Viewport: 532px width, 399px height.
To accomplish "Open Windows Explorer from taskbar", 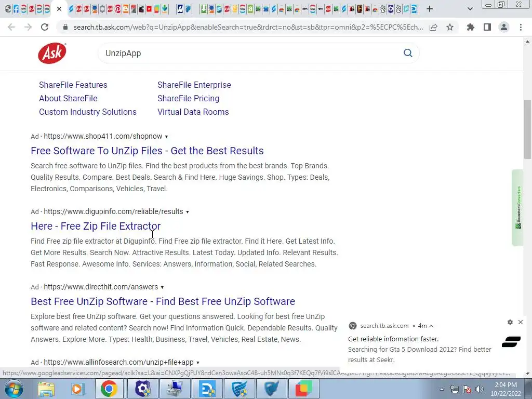I will click(x=46, y=389).
